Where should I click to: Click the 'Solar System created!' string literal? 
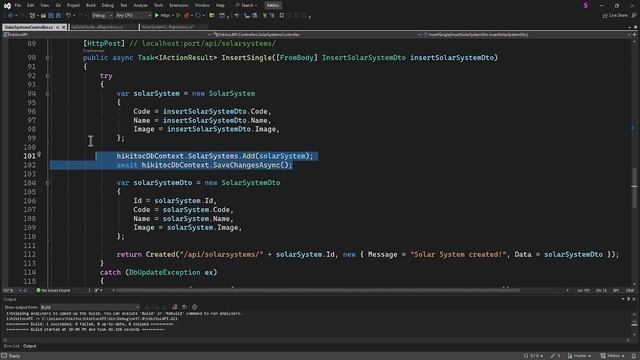[458, 254]
